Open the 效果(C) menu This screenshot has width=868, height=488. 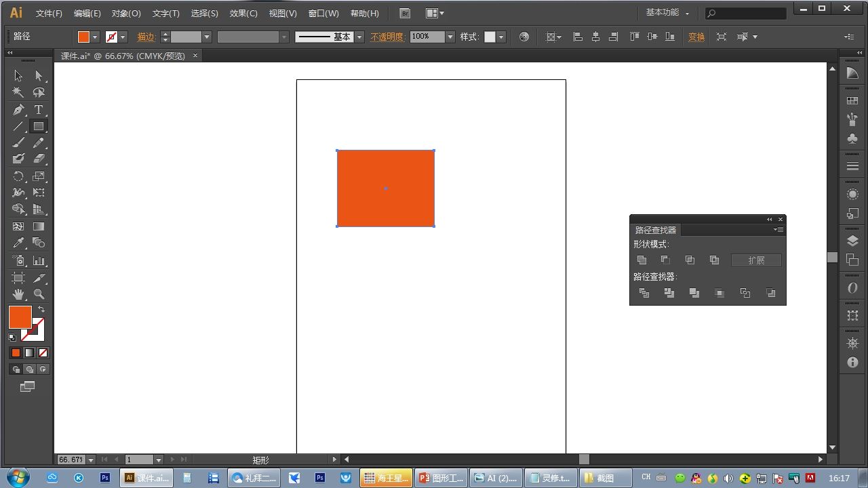[243, 14]
